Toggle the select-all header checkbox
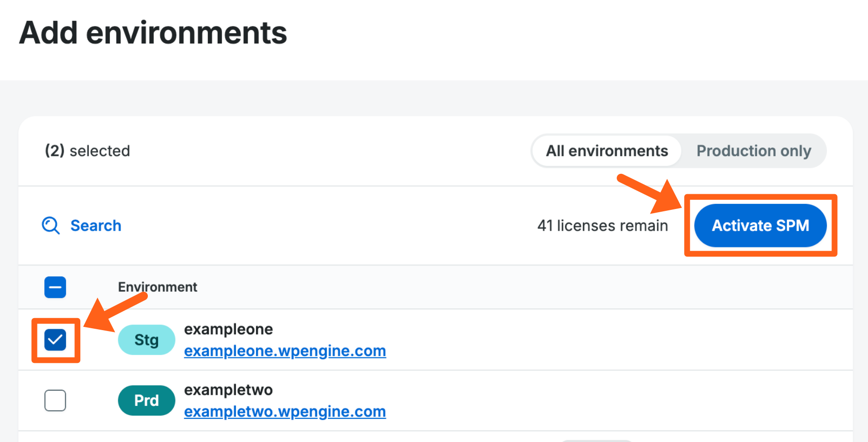The width and height of the screenshot is (868, 442). coord(55,287)
